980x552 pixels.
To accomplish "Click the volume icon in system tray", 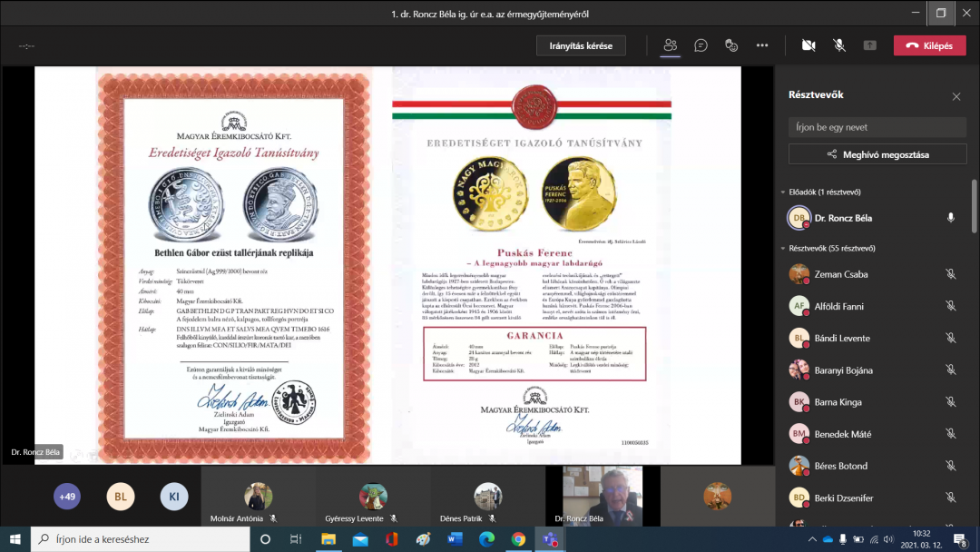I will [x=888, y=539].
